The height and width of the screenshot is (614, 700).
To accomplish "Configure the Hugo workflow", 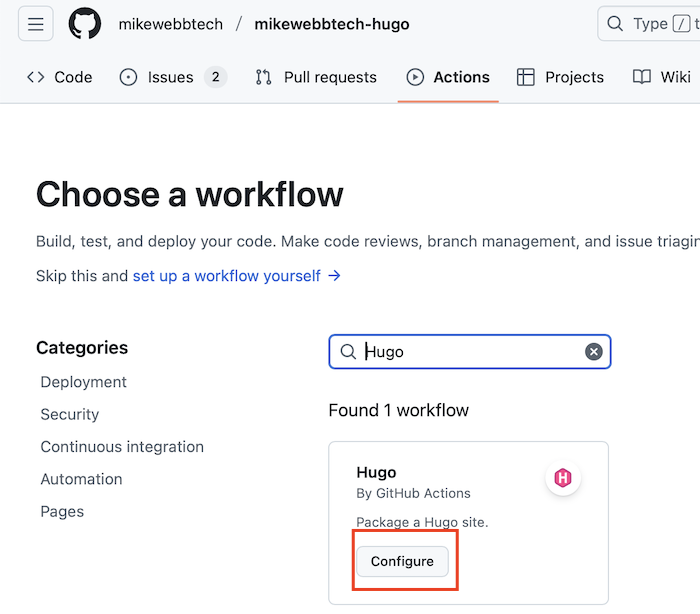I will click(402, 561).
